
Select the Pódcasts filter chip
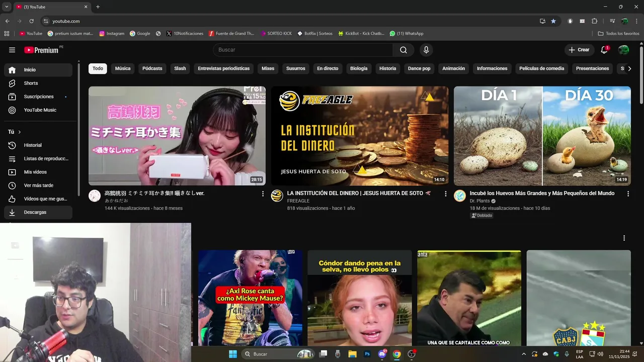(152, 68)
